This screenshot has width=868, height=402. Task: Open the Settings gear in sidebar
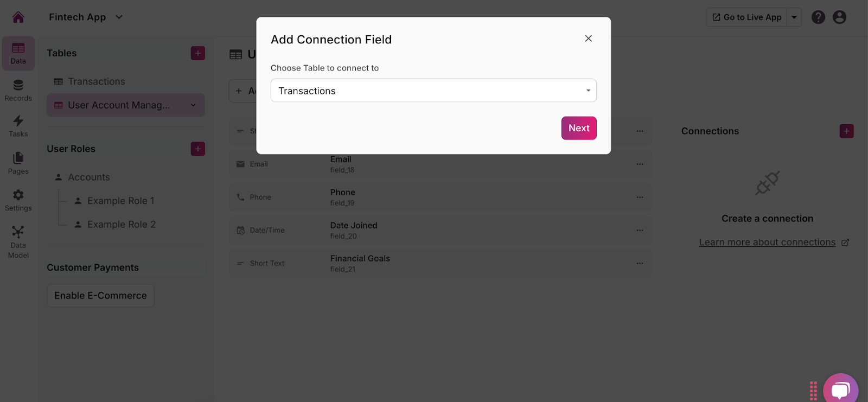click(x=18, y=200)
